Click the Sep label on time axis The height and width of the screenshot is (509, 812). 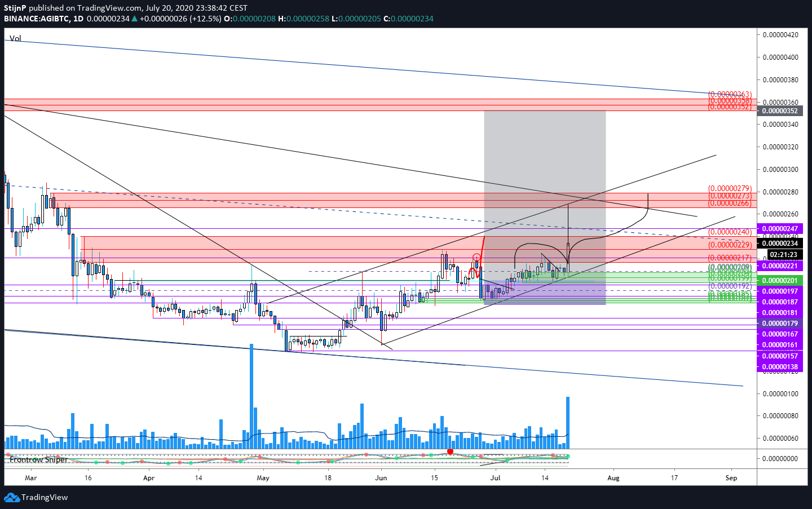731,478
